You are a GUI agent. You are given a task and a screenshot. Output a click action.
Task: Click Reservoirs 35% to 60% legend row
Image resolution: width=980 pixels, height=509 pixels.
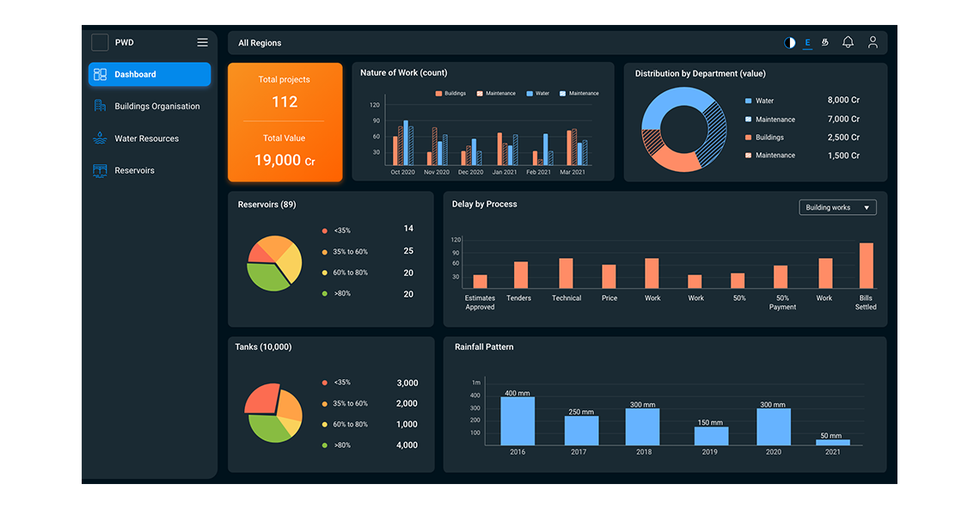368,251
